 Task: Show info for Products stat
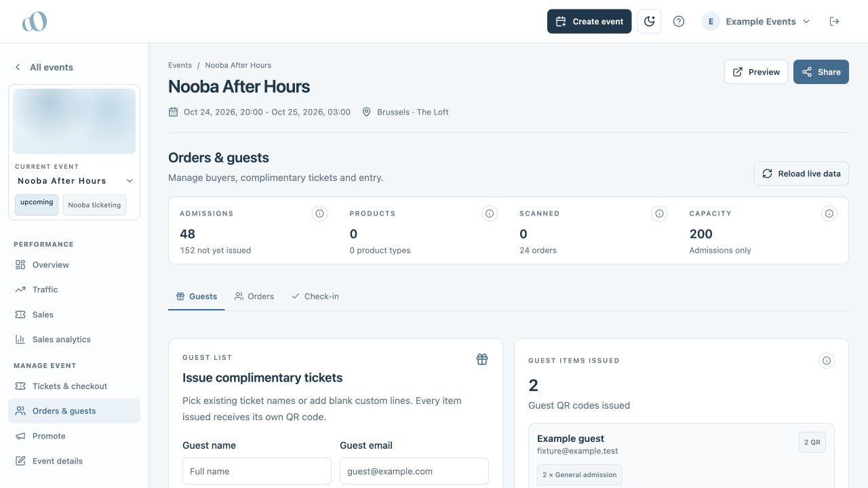(x=489, y=213)
